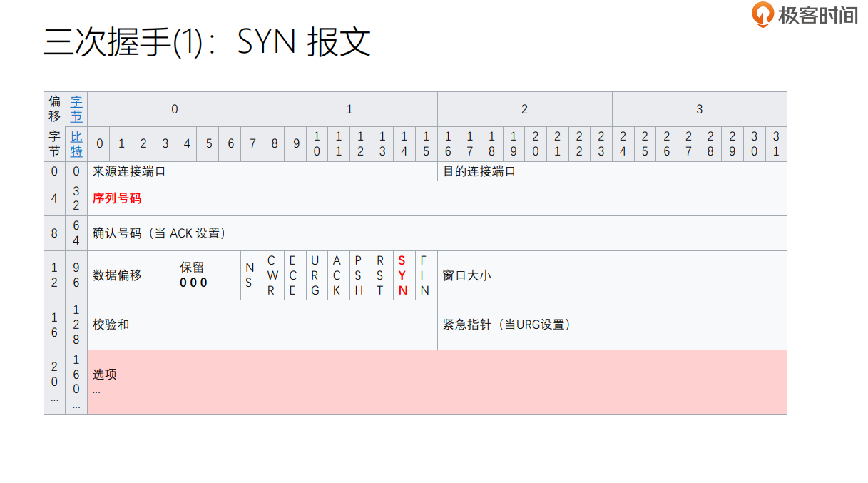This screenshot has height=483, width=868.
Task: Select the URG flag cell
Action: coord(315,275)
